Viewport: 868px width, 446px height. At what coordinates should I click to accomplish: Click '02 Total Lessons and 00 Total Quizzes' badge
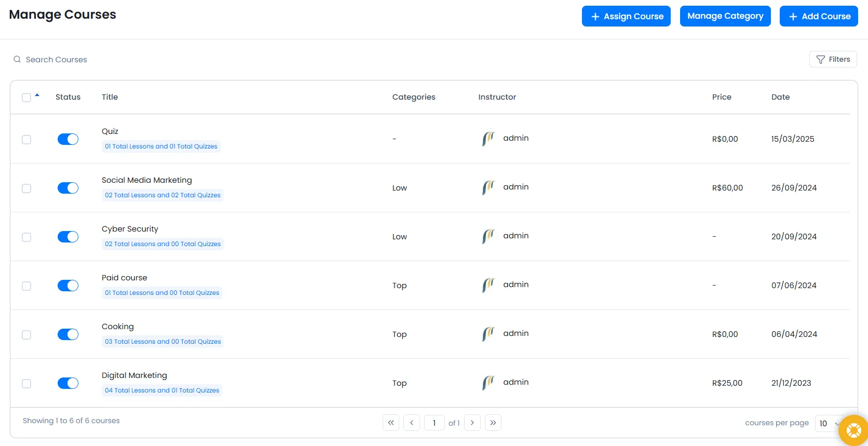click(162, 244)
